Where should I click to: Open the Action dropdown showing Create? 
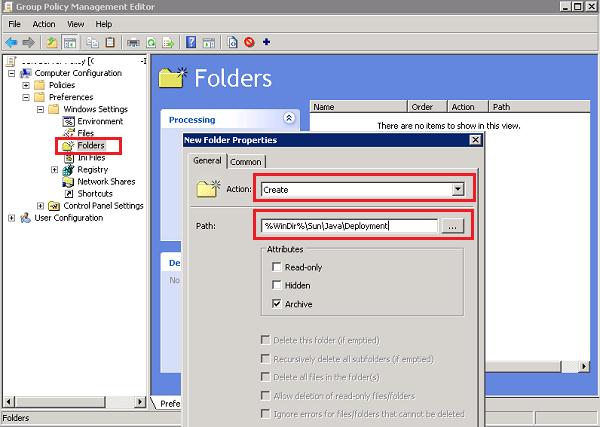click(458, 188)
